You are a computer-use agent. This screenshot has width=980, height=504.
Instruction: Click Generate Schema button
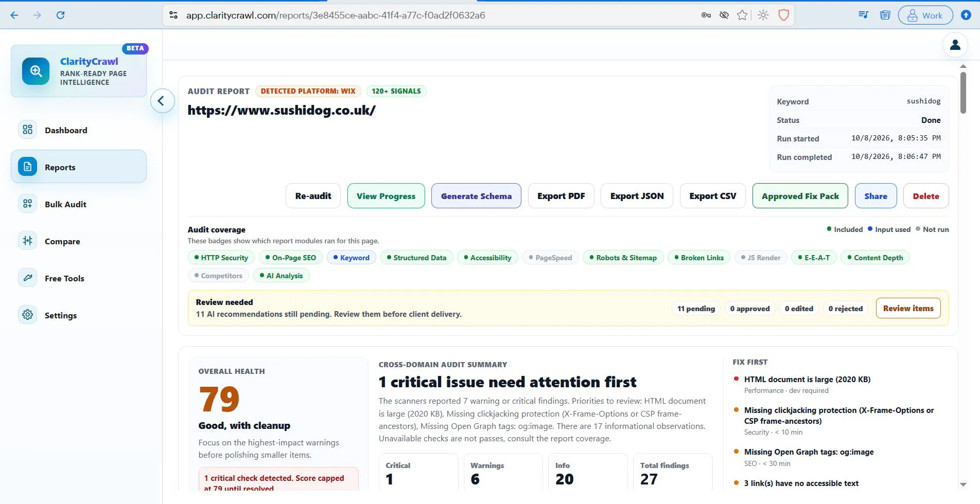point(476,196)
